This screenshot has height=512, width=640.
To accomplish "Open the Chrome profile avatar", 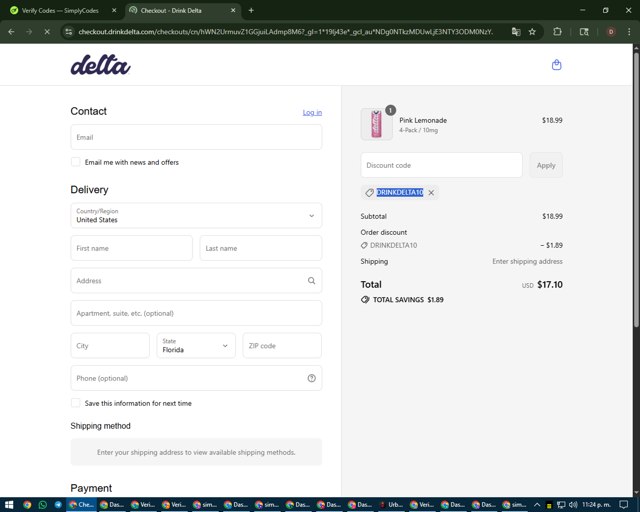I will 611,31.
